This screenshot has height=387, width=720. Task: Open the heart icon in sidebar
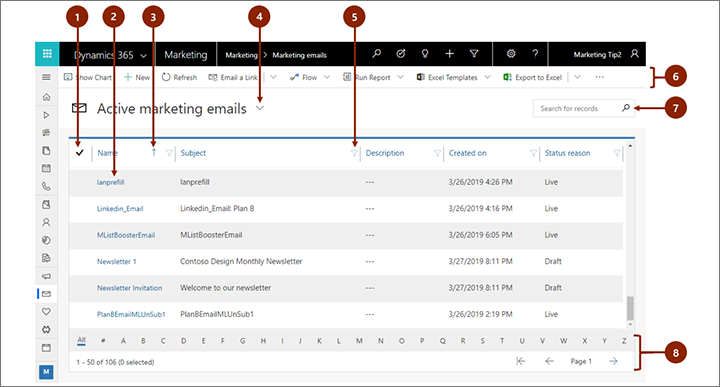[46, 312]
